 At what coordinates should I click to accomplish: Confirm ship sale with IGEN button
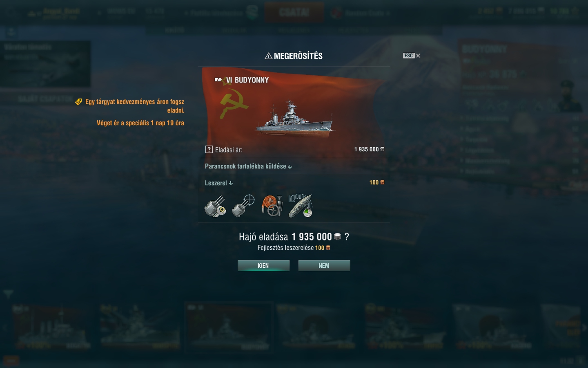coord(263,265)
